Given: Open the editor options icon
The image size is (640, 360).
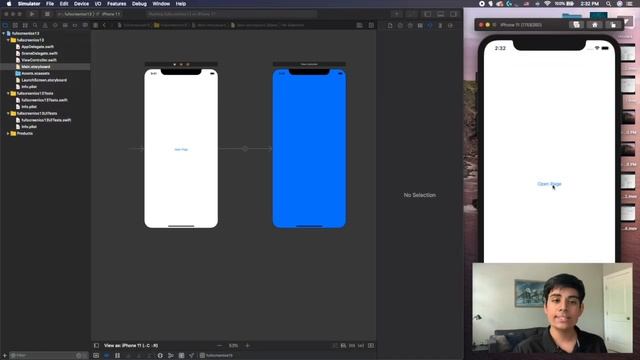Looking at the screenshot, I should click(x=360, y=25).
